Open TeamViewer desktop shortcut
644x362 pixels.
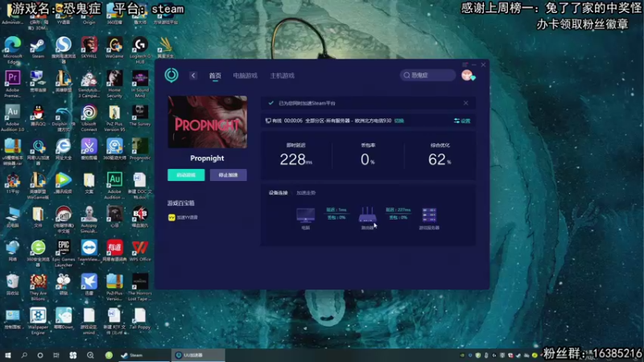89,251
